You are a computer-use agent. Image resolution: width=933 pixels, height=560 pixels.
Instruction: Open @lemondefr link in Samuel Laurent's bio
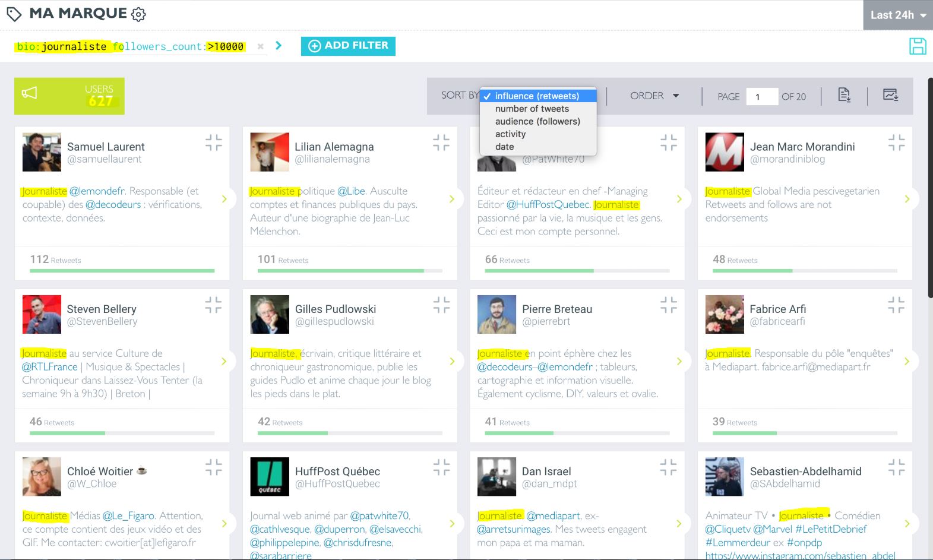coord(97,191)
